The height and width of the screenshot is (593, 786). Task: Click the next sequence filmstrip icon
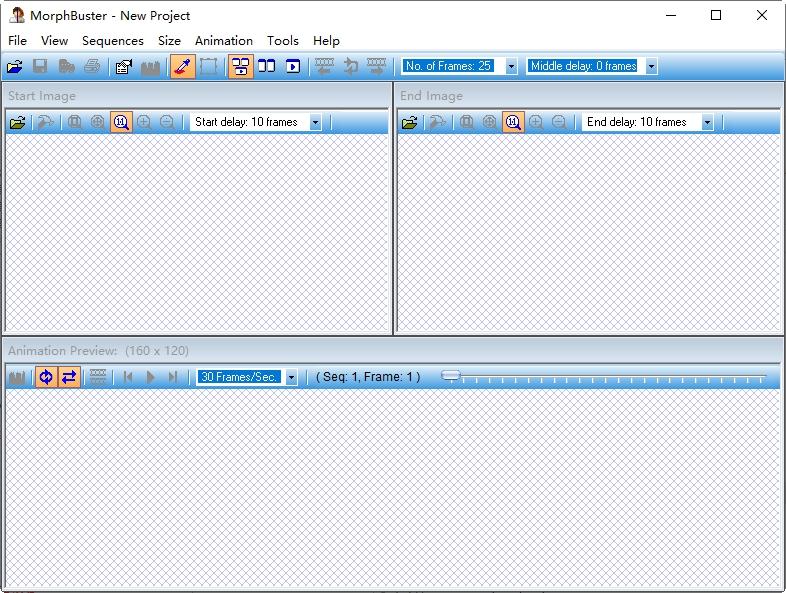click(x=376, y=66)
